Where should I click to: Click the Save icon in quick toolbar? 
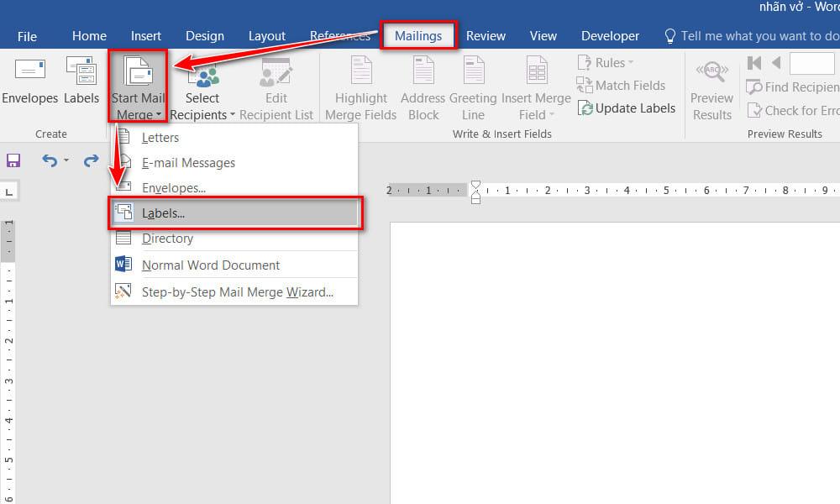pyautogui.click(x=13, y=160)
